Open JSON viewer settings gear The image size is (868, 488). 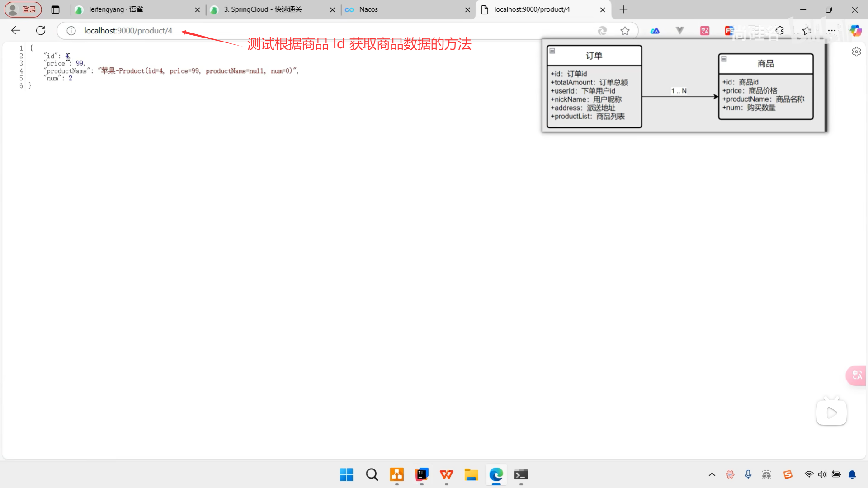(856, 52)
